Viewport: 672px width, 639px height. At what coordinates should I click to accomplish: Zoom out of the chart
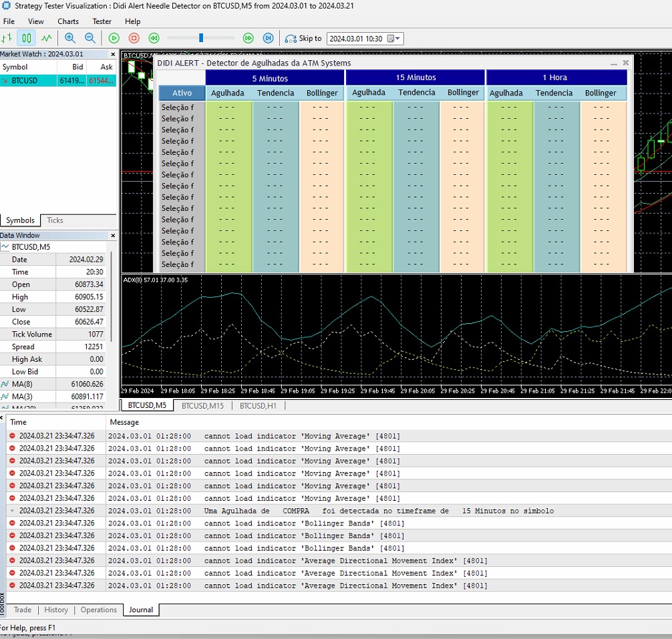90,39
